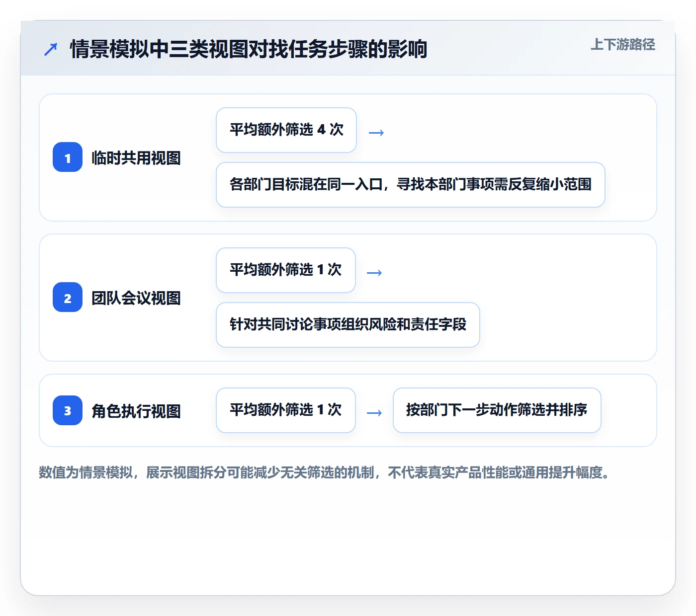Click the arrow after 平均额外筛选 4 次

coord(376,133)
